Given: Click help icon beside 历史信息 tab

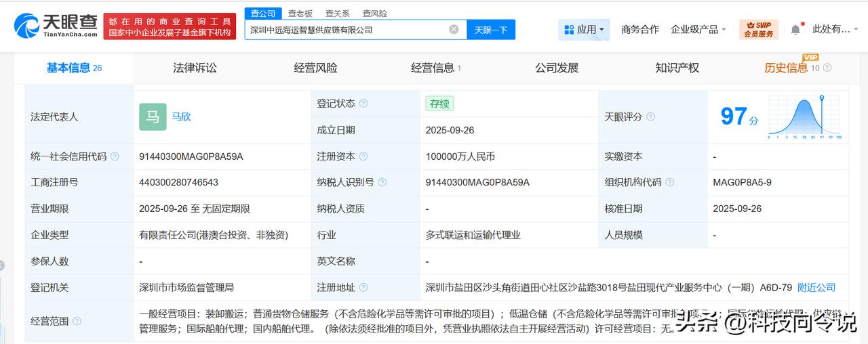Looking at the screenshot, I should click(x=827, y=68).
